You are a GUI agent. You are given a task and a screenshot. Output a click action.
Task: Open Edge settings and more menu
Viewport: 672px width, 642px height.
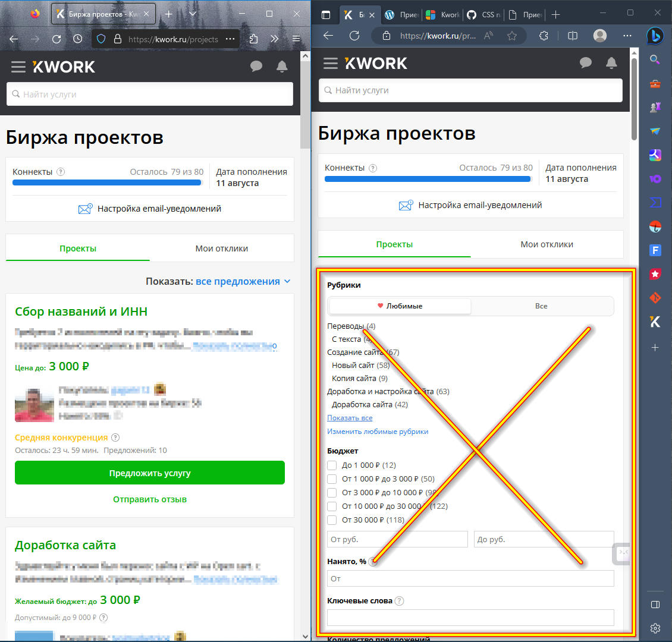point(627,36)
